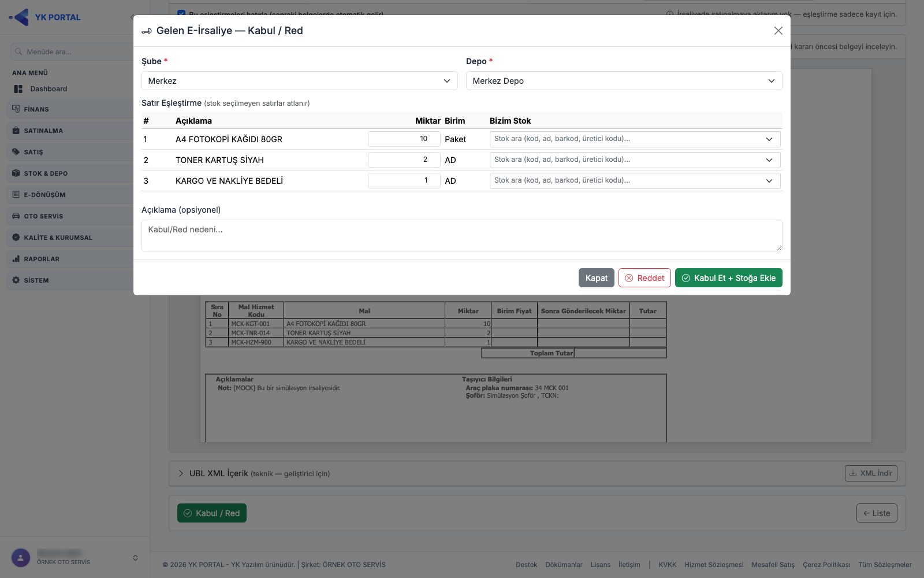The width and height of the screenshot is (924, 578).
Task: Edit the quantity field showing 2
Action: [x=404, y=160]
